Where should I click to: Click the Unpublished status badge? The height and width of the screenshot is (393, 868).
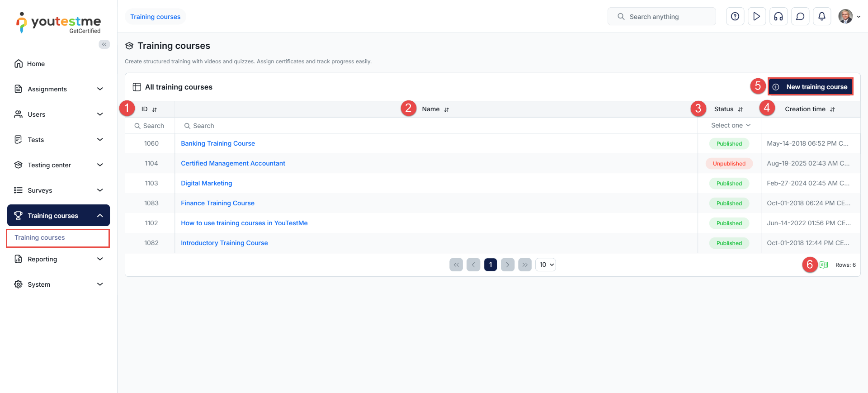[729, 164]
